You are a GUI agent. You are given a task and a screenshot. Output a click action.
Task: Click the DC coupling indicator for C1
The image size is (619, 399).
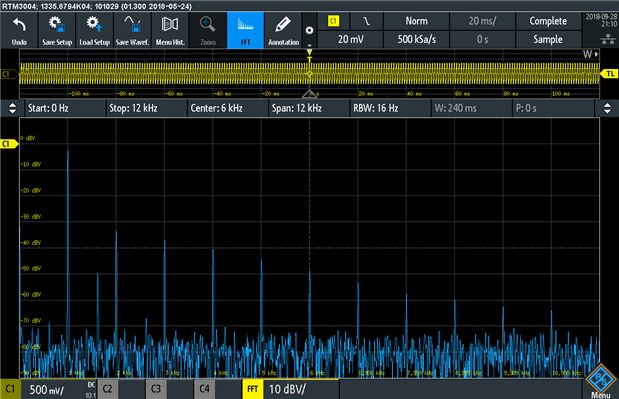click(91, 385)
